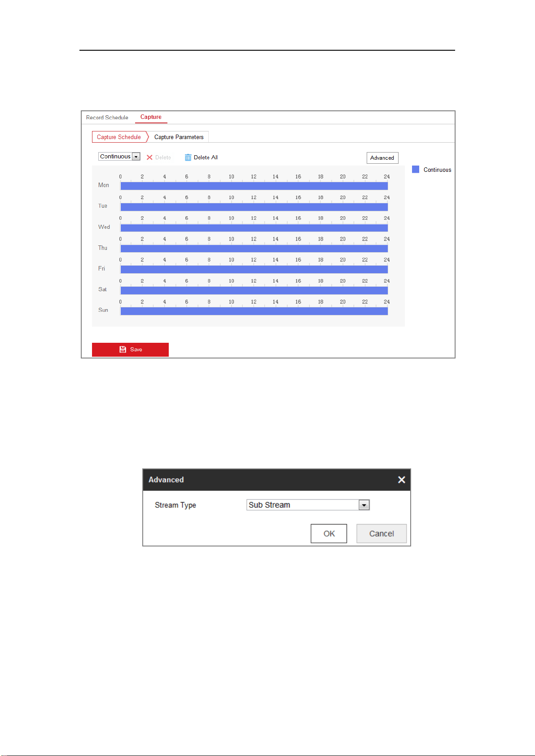
Task: Click the Delete All text
Action: click(206, 157)
